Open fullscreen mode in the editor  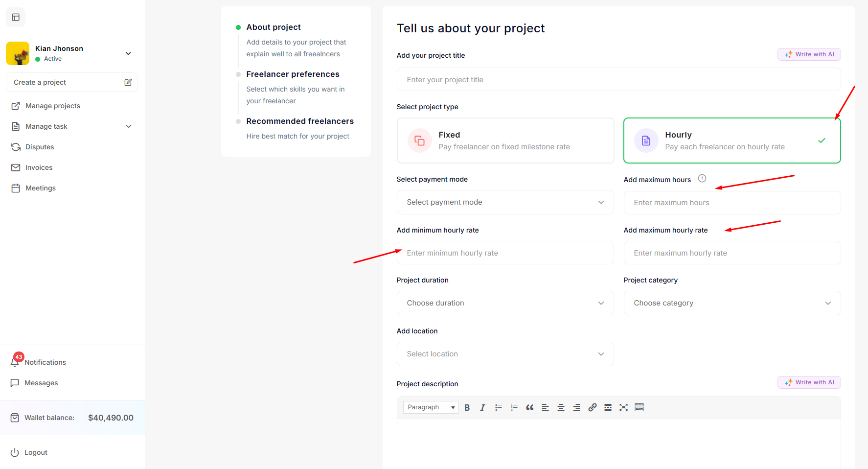pos(623,407)
